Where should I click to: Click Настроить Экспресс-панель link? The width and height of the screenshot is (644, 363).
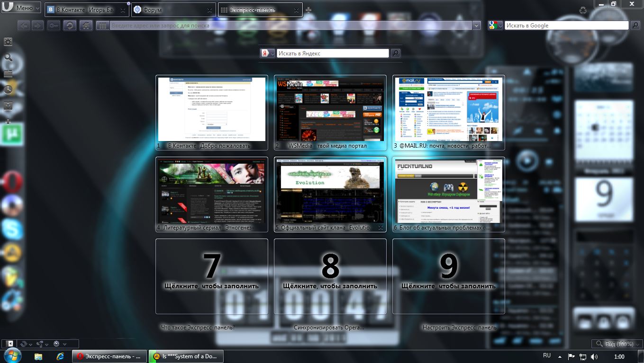pyautogui.click(x=459, y=328)
